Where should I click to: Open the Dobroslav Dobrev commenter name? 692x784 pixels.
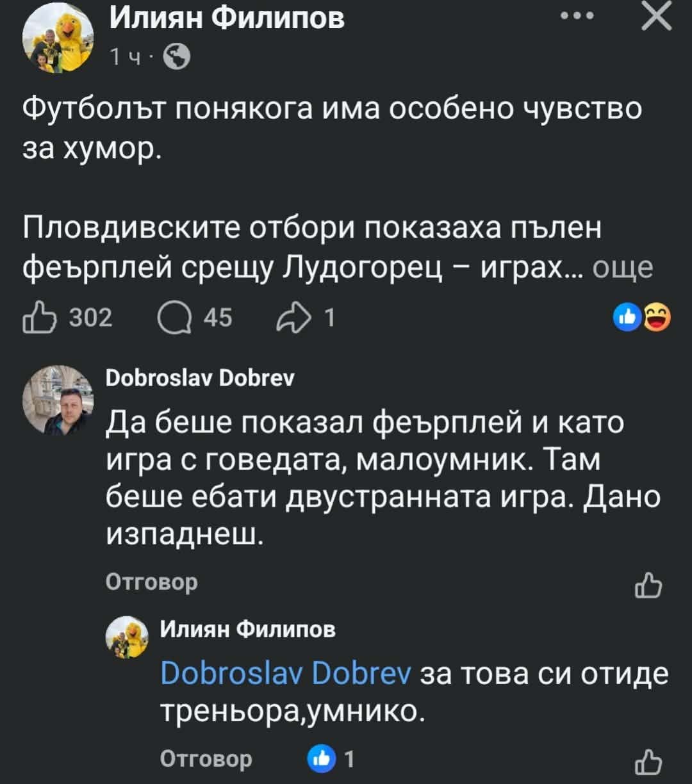199,378
